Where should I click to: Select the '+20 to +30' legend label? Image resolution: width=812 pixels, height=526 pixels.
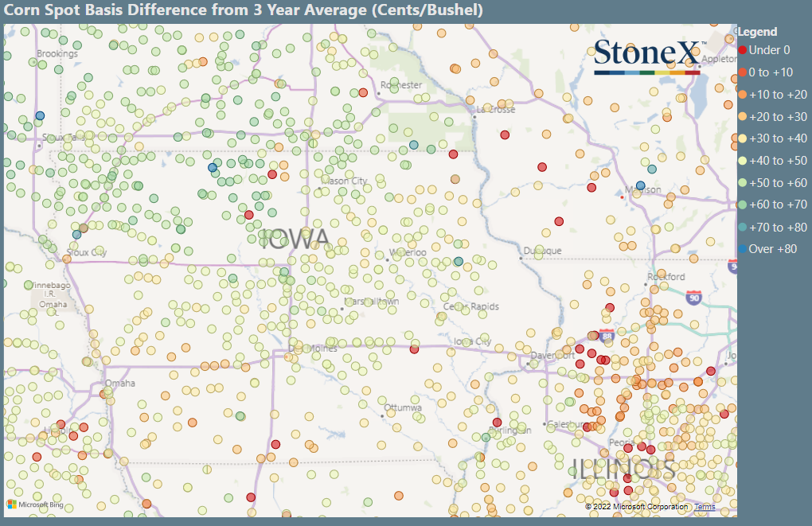click(x=778, y=117)
